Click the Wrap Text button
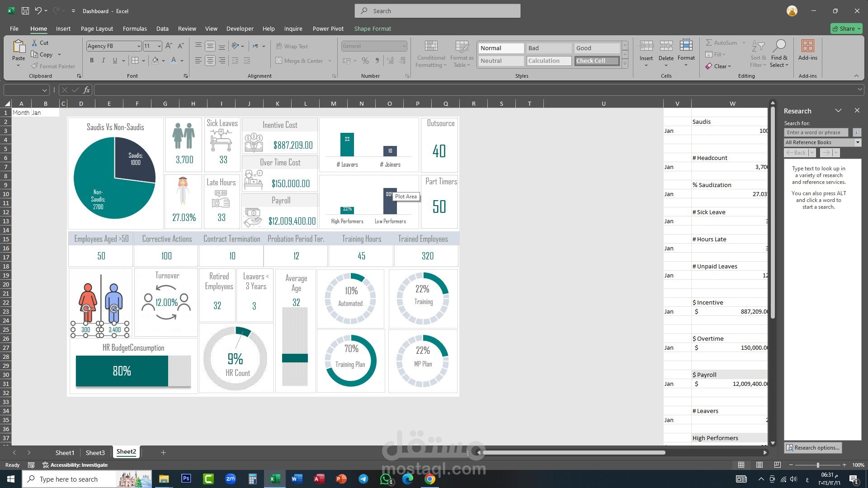 coord(292,46)
